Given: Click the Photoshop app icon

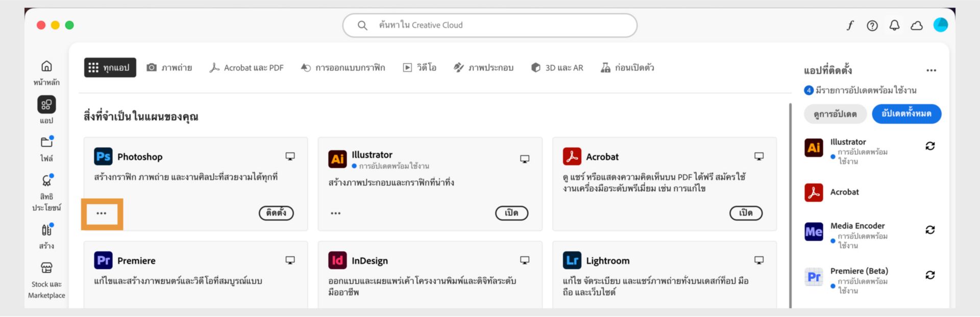Looking at the screenshot, I should 103,156.
